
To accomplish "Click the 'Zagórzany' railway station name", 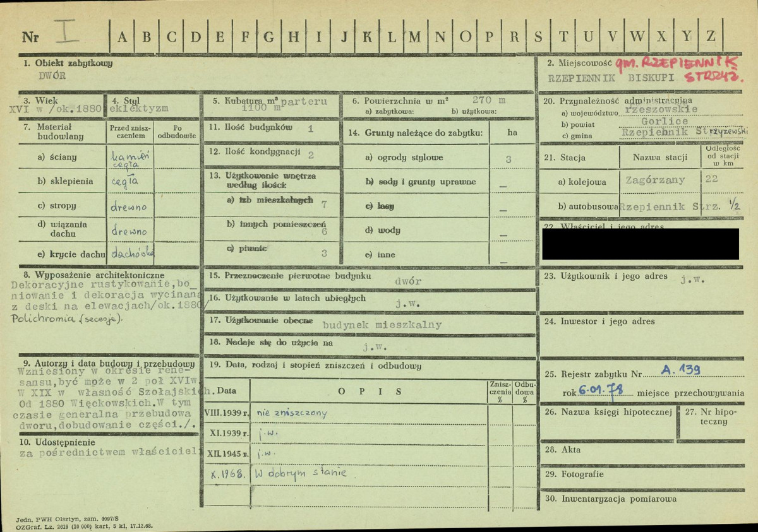I will coord(655,180).
